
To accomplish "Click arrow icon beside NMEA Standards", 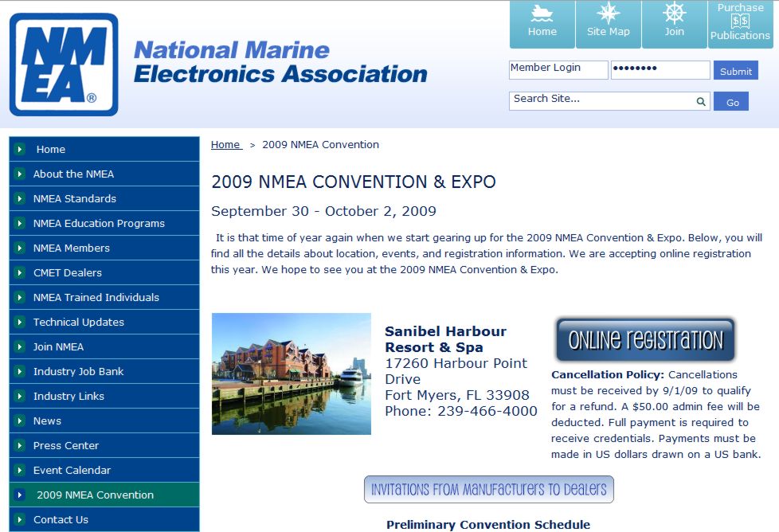I will pos(20,198).
